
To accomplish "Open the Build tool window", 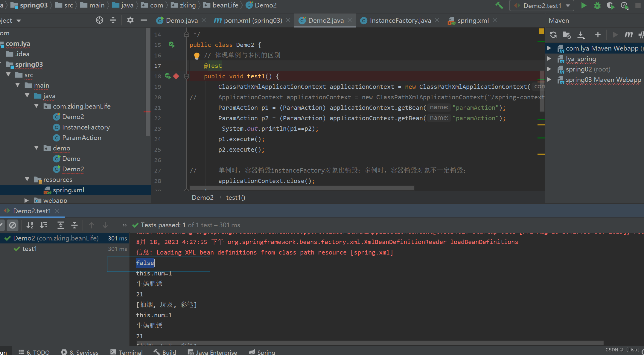I will (x=165, y=352).
